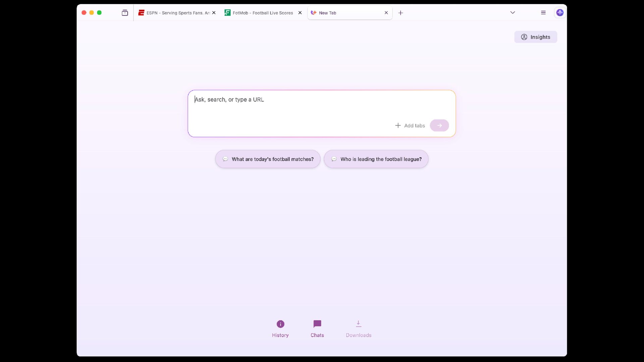Click the ESPN tab favicon
Viewport: 644px width, 362px height.
click(141, 13)
